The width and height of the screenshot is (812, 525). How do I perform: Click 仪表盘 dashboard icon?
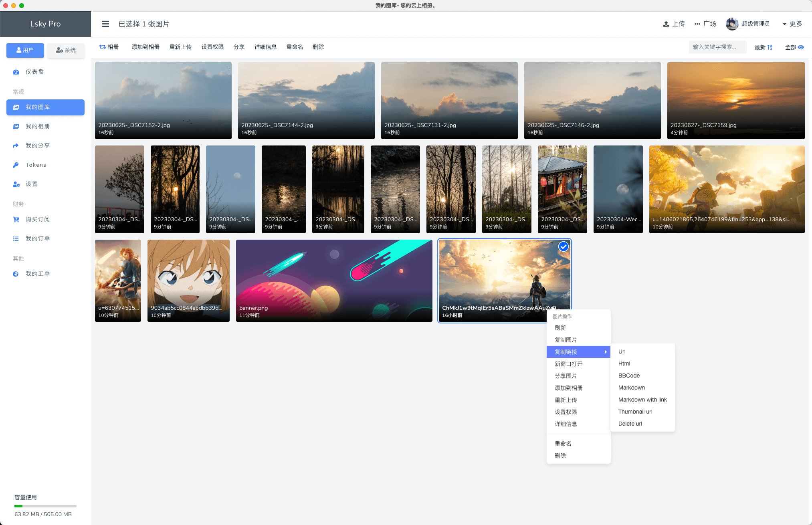pos(16,72)
